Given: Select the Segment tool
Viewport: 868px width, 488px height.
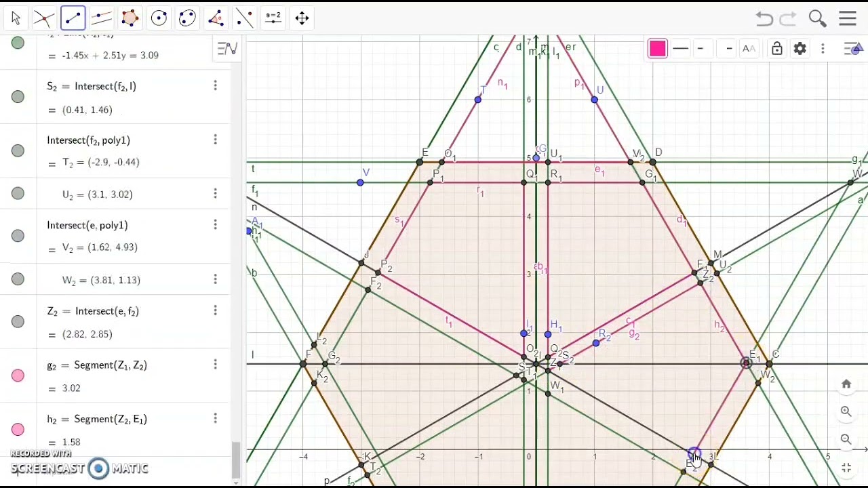Looking at the screenshot, I should (73, 18).
